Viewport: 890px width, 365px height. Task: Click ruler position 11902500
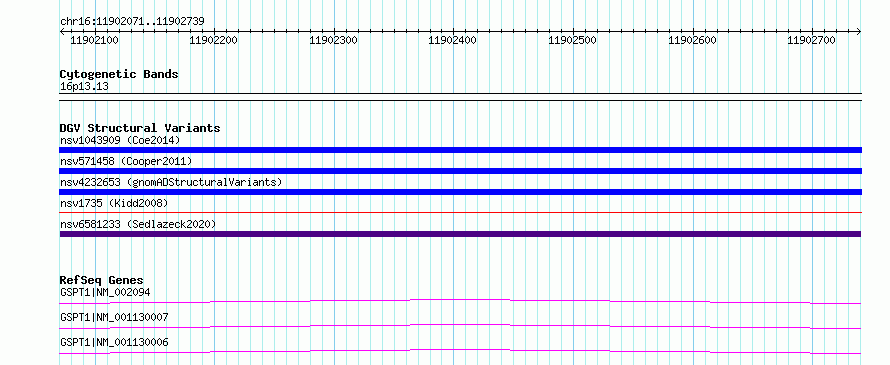(572, 40)
